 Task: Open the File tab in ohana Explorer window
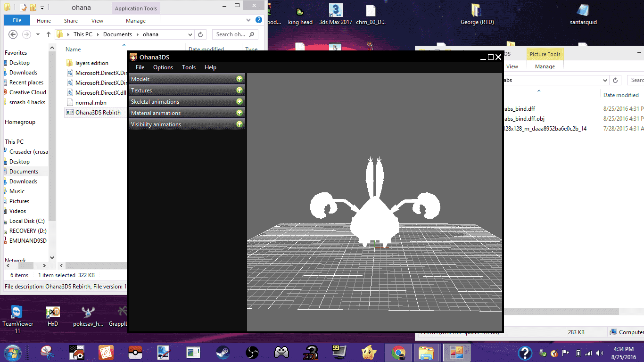point(17,21)
